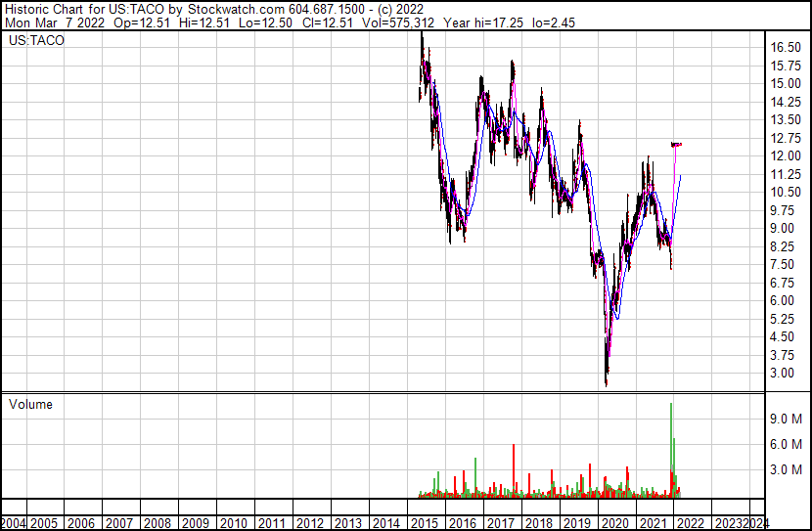Viewport: 812px width, 531px height.
Task: Click the 2010 year label on the time axis
Action: 234,523
